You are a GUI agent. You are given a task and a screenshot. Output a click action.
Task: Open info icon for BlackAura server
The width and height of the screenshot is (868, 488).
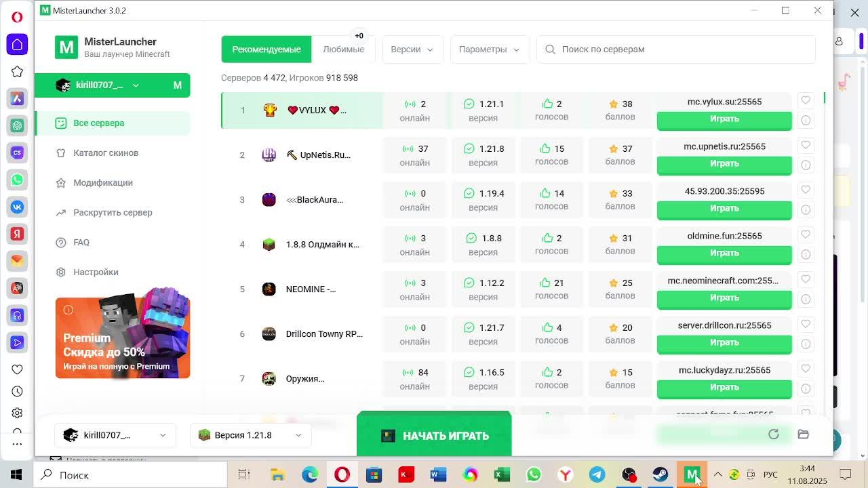(806, 209)
